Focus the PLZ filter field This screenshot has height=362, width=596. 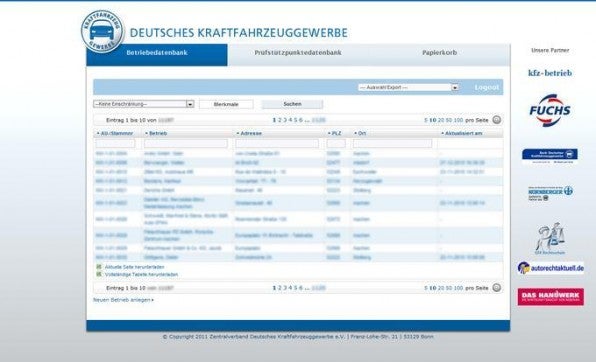click(x=336, y=143)
